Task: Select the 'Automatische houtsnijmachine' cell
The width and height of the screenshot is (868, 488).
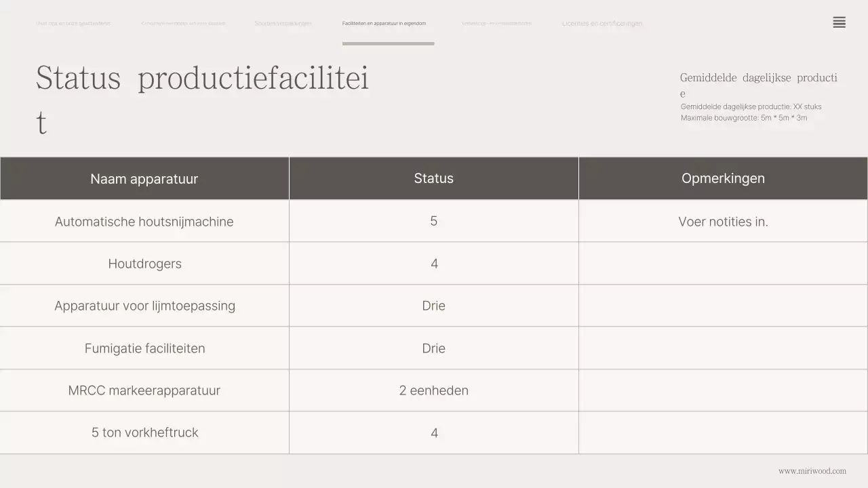Action: click(x=144, y=222)
